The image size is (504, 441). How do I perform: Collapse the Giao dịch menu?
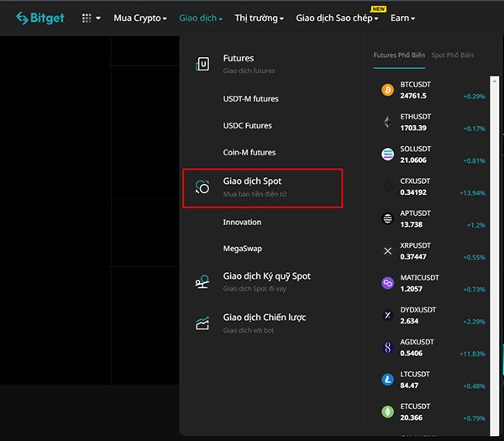[201, 18]
